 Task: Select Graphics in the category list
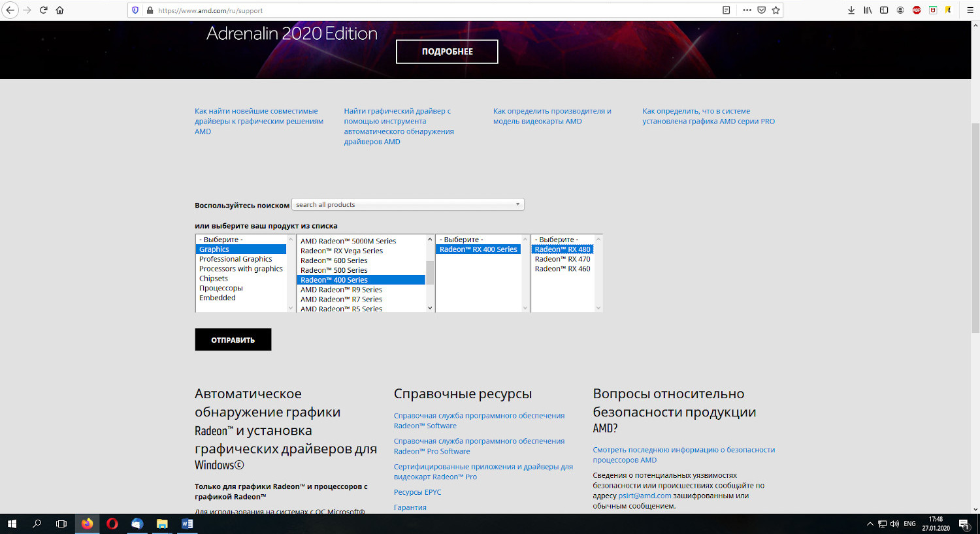(240, 249)
